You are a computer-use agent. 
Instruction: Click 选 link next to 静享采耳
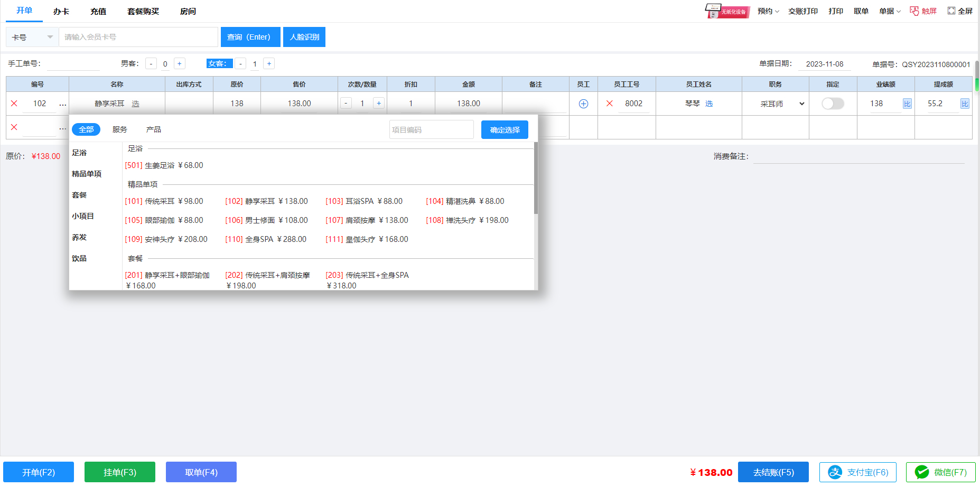[135, 104]
